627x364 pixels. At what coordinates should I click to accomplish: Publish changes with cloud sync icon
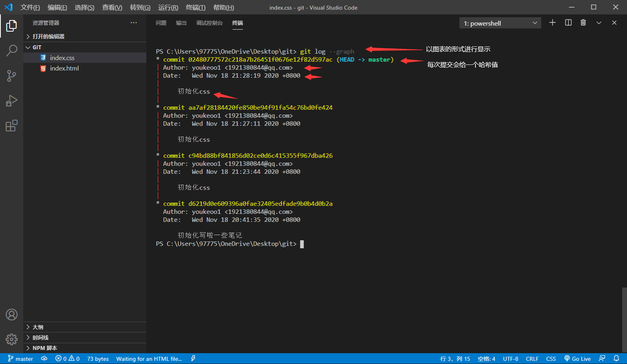pos(44,359)
